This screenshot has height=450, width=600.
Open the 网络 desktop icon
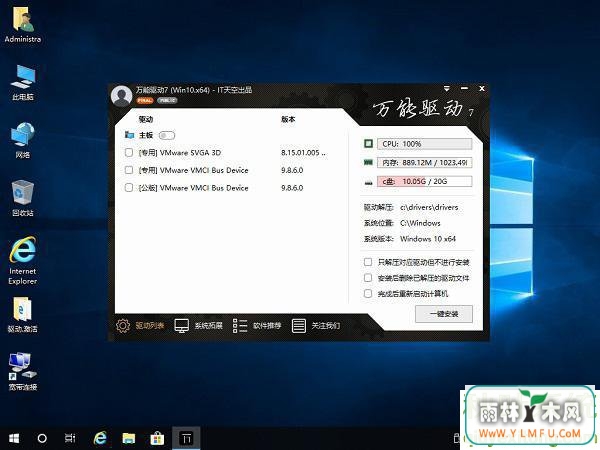23,140
